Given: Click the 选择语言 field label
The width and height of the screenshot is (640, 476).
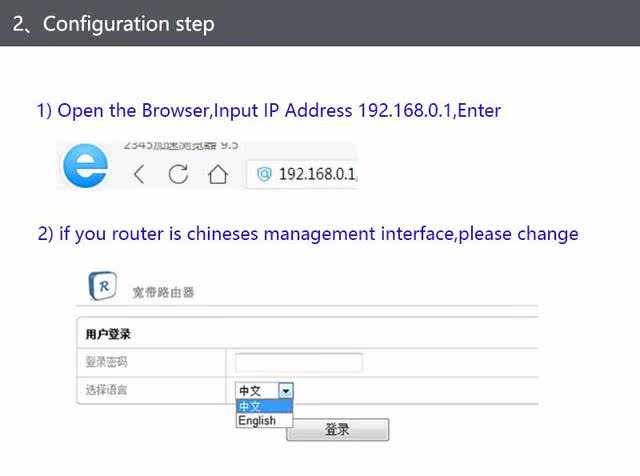Looking at the screenshot, I should coord(106,390).
